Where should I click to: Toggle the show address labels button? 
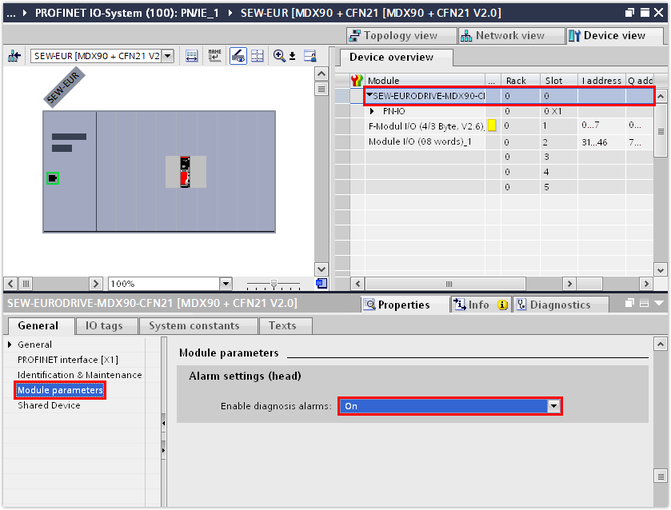(238, 56)
